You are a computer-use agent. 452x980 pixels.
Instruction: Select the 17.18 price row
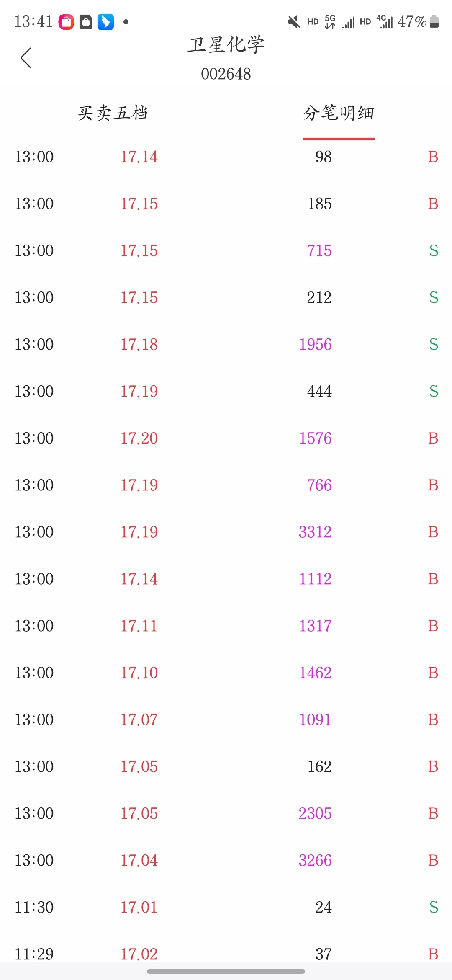pos(226,344)
